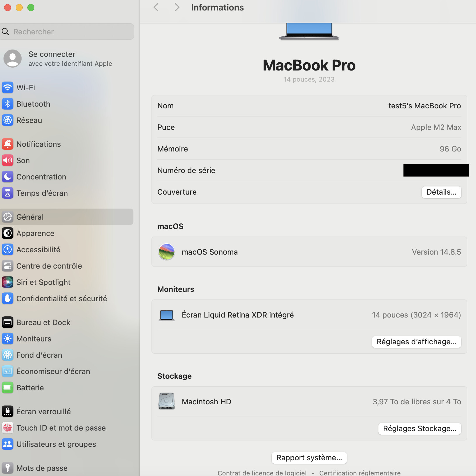Viewport: 476px width, 476px height.
Task: Click the Détails button next to Couverture
Action: 441,192
